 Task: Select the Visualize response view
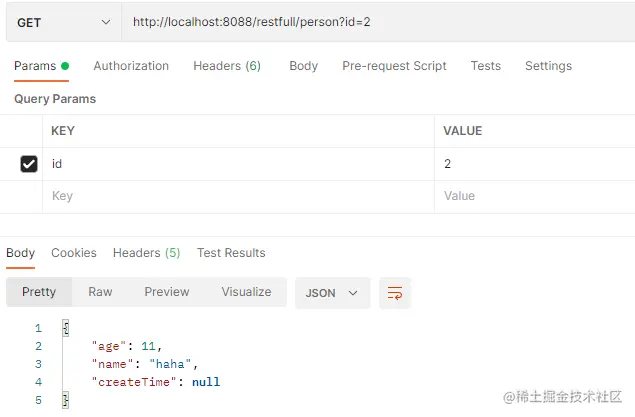click(246, 292)
